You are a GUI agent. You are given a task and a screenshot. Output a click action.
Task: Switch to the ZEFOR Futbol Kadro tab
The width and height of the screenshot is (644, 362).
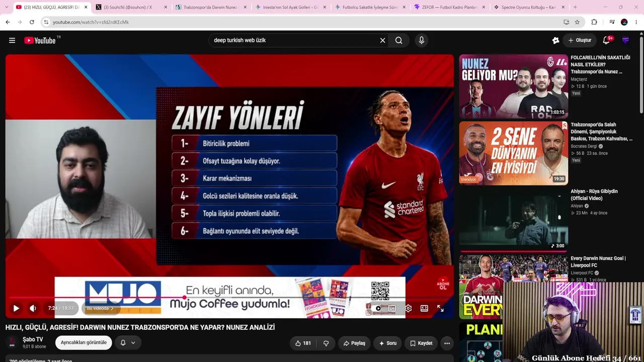pyautogui.click(x=450, y=7)
